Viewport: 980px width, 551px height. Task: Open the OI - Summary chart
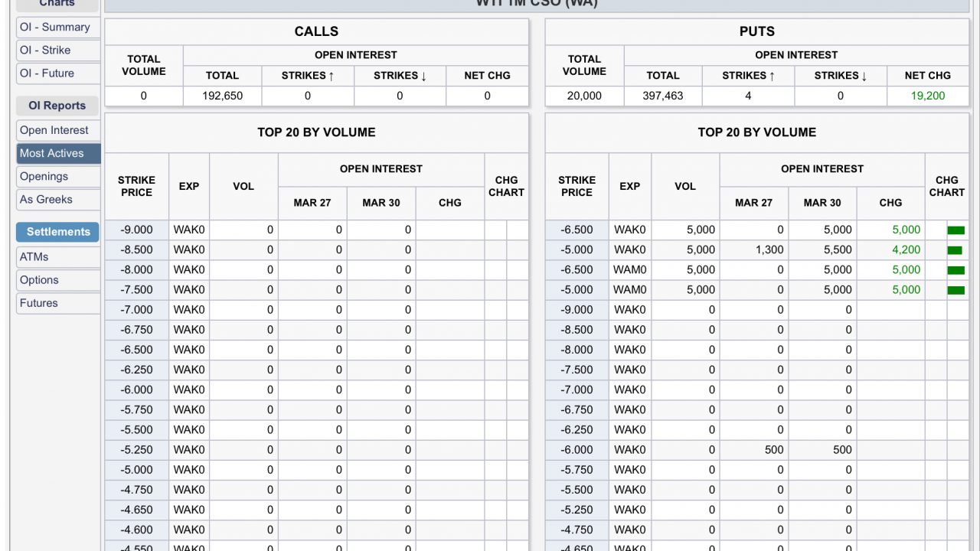(x=58, y=27)
